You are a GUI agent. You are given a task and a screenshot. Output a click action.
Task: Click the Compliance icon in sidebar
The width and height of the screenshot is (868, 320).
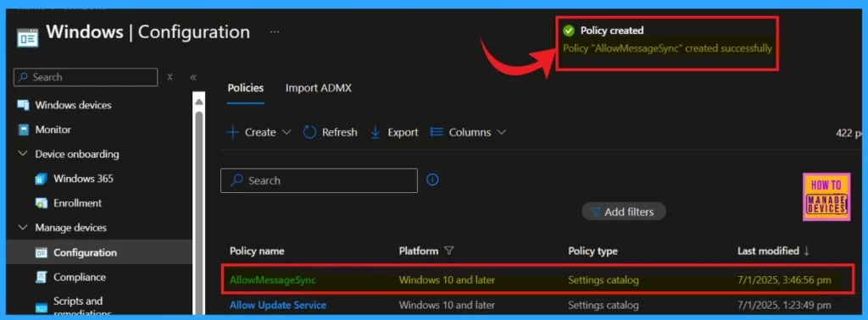point(41,277)
